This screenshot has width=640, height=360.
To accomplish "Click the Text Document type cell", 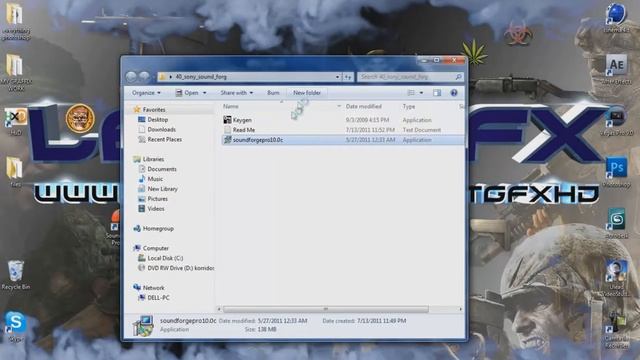I will pos(422,130).
